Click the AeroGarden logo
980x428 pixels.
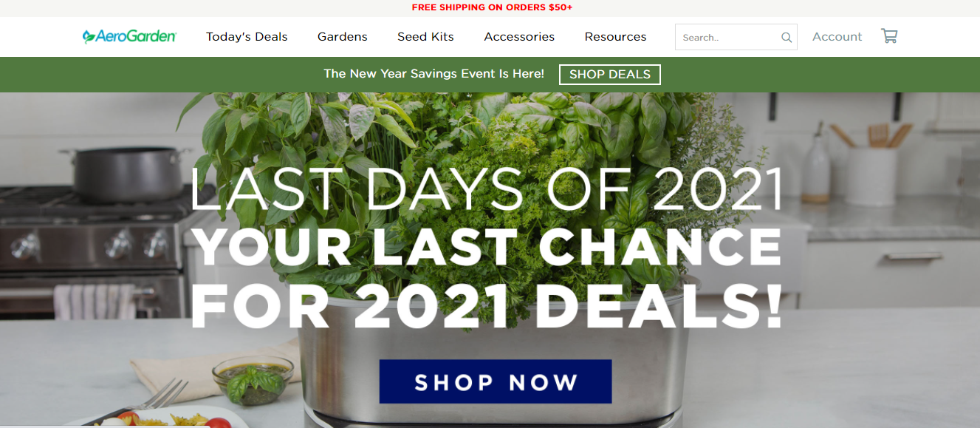coord(129,36)
